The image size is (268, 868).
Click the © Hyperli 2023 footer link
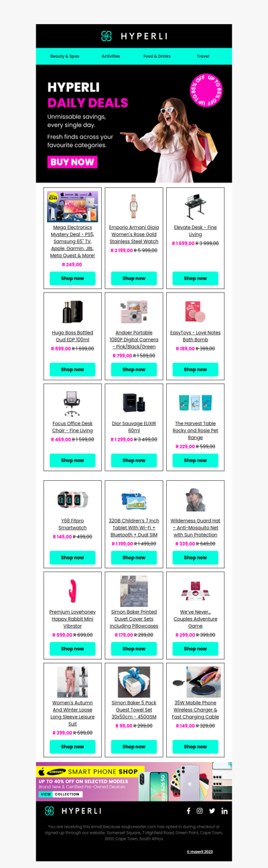click(200, 851)
